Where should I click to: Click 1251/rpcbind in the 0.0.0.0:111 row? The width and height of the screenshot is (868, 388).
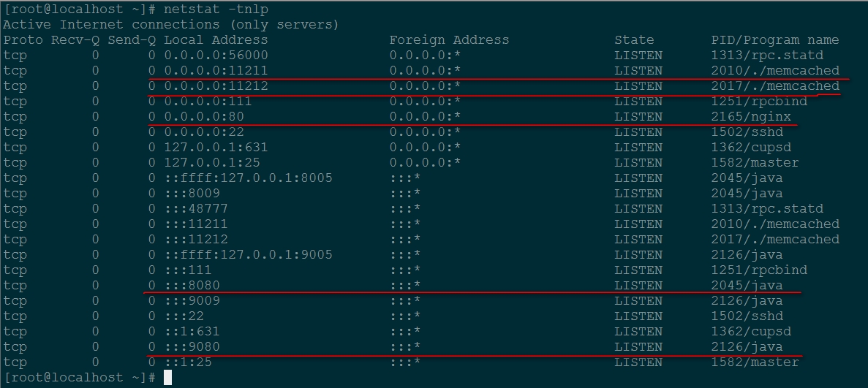[759, 102]
